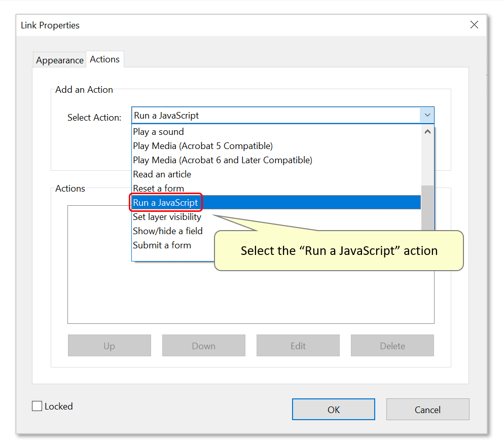Click the Delete button
The height and width of the screenshot is (446, 504).
pyautogui.click(x=392, y=346)
